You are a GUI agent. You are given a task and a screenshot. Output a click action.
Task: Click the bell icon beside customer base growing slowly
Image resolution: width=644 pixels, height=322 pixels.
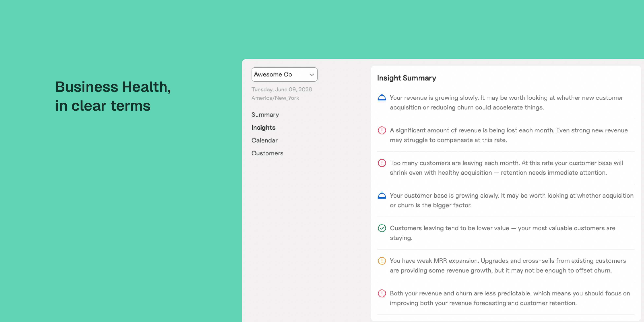point(382,195)
